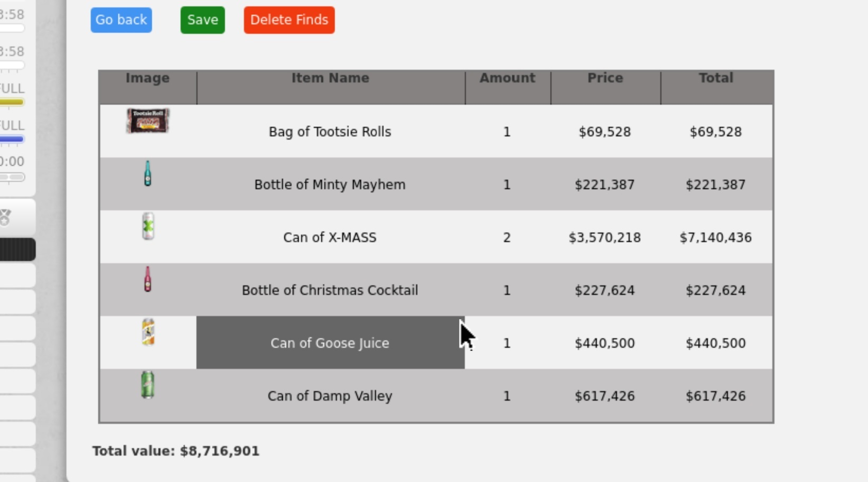This screenshot has width=868, height=482.
Task: Click the Can of X-MASS icon
Action: [x=148, y=226]
